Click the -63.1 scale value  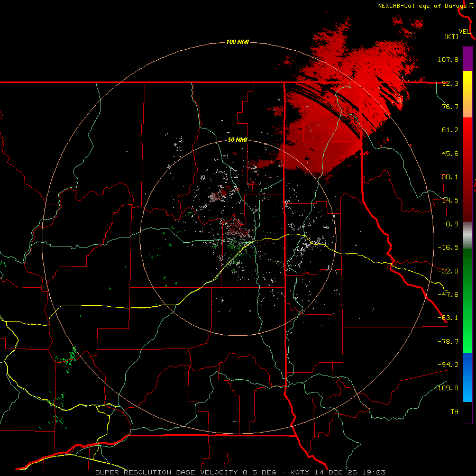point(448,318)
